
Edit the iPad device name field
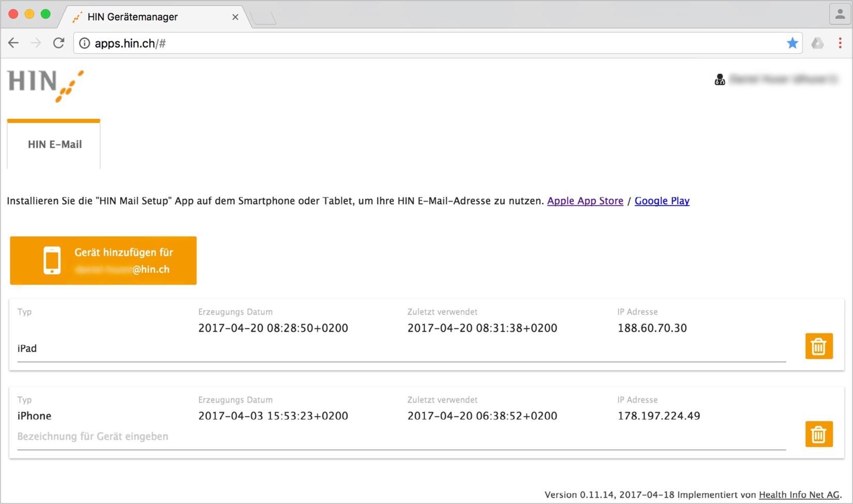[x=401, y=349]
